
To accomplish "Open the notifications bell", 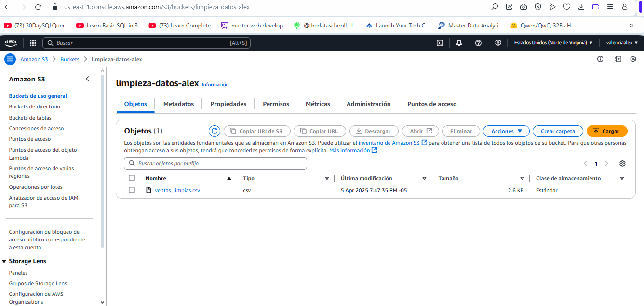I will click(x=459, y=43).
